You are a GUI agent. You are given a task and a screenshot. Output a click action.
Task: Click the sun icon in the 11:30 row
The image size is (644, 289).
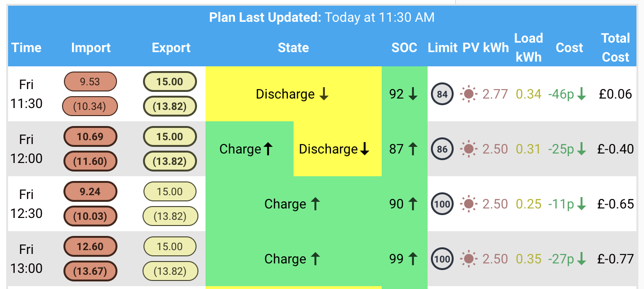(469, 94)
